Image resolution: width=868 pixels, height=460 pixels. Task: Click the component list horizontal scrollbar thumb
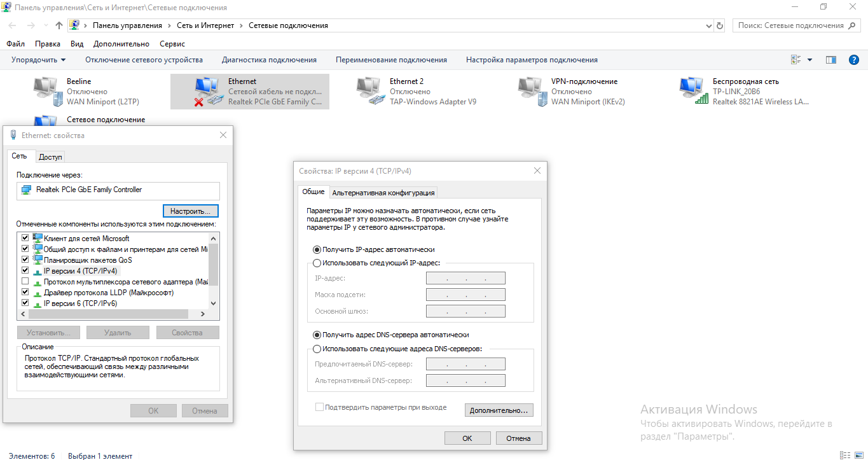(x=108, y=314)
